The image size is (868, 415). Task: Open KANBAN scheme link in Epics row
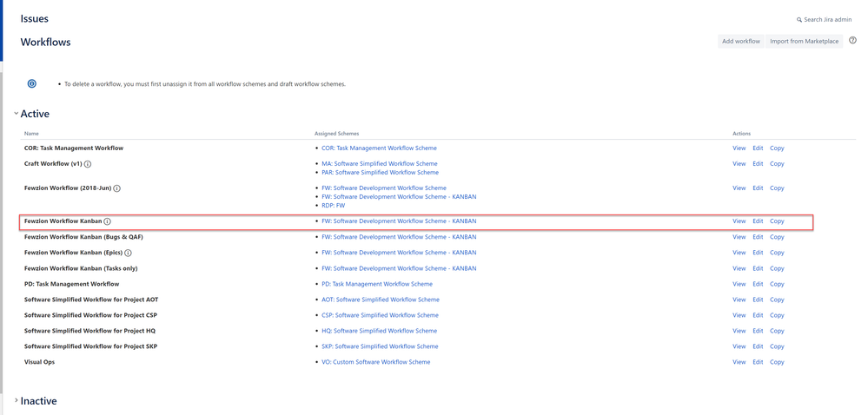pyautogui.click(x=399, y=253)
